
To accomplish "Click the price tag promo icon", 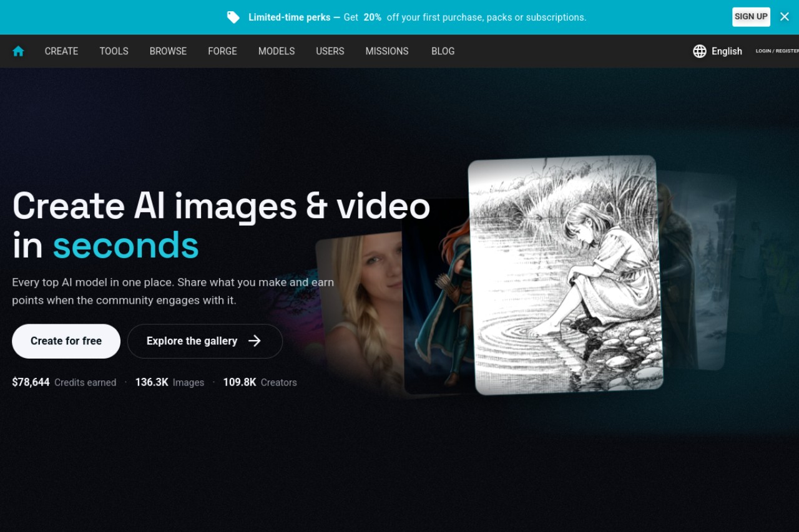I will pos(233,17).
